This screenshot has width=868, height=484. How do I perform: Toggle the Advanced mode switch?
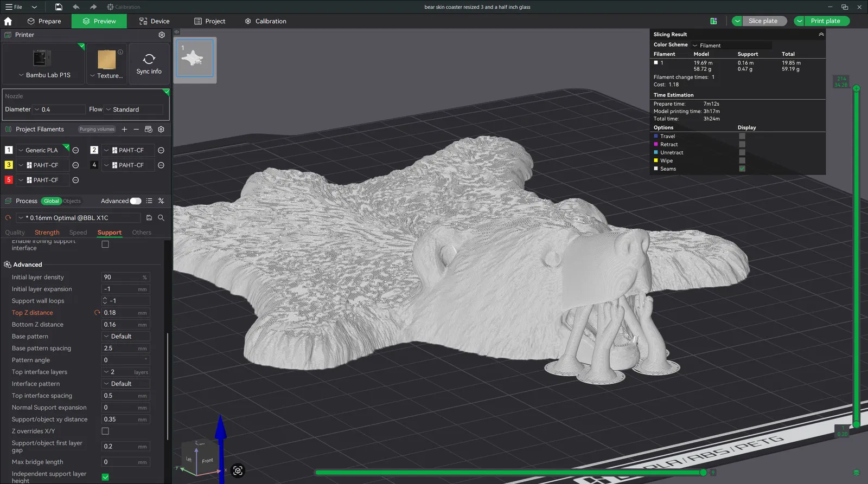click(136, 201)
